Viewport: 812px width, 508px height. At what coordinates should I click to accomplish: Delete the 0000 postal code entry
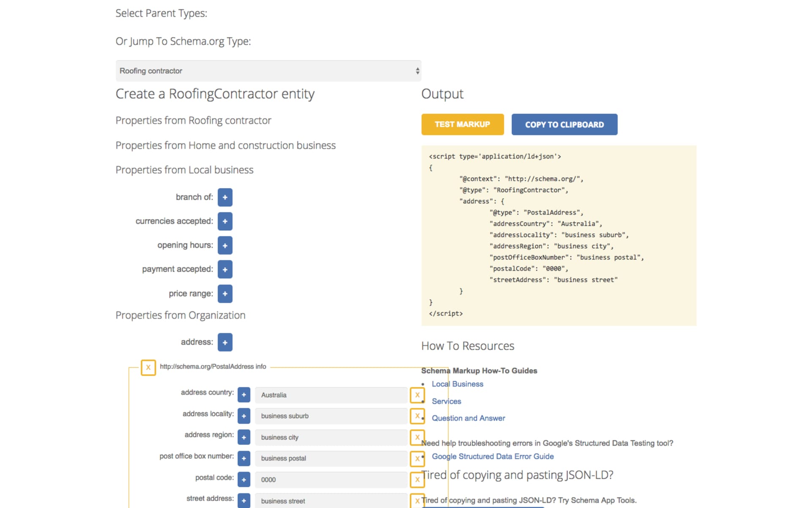click(417, 480)
